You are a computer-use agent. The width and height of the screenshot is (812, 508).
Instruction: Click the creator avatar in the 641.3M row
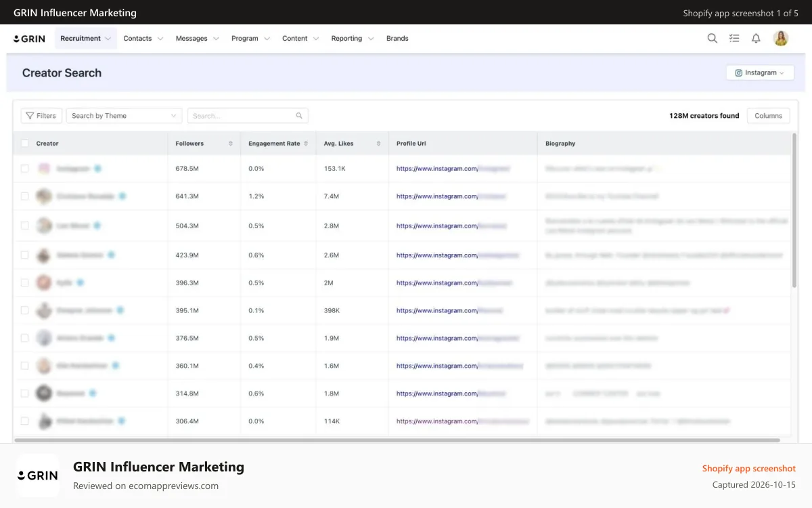point(44,196)
